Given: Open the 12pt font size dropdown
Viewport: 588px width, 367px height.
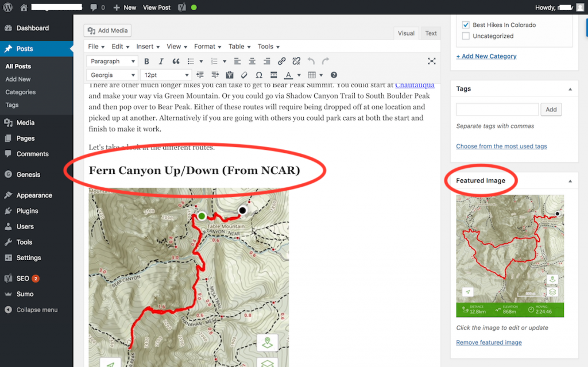Looking at the screenshot, I should pos(166,75).
